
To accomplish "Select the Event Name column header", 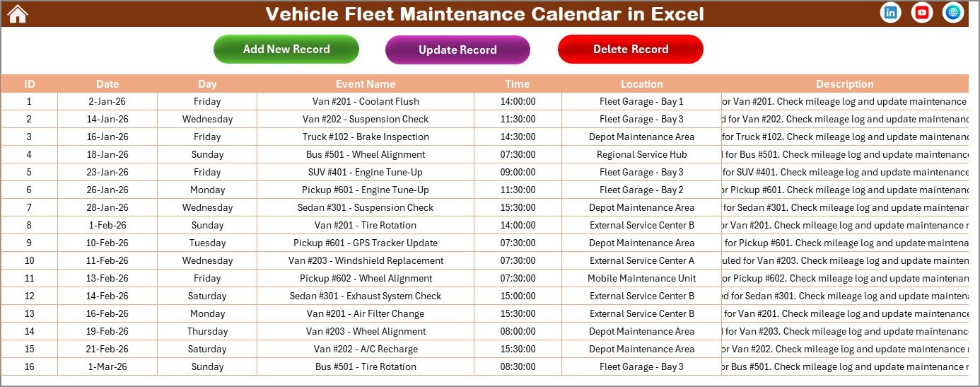I will point(365,83).
